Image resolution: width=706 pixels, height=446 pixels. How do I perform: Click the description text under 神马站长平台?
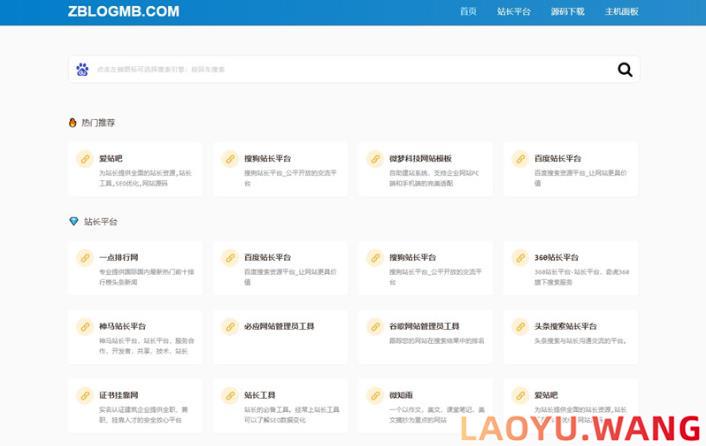[x=146, y=346]
